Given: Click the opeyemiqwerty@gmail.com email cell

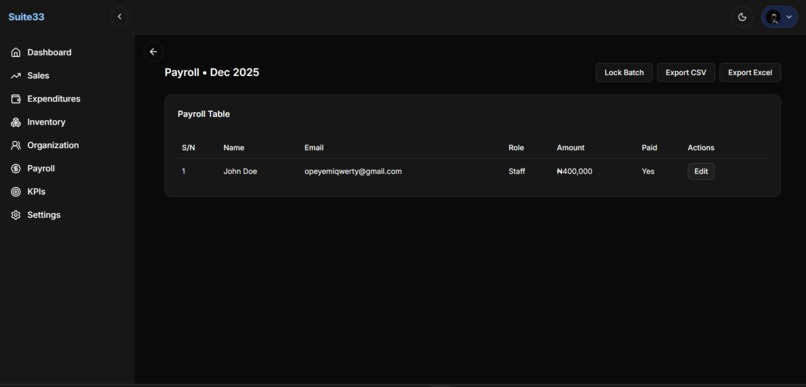Looking at the screenshot, I should 353,172.
